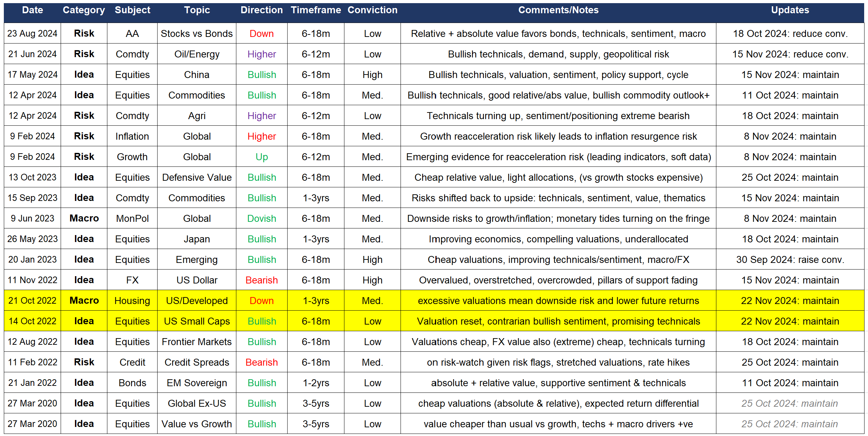Image resolution: width=868 pixels, height=436 pixels.
Task: Click the purple Higher cell in Agri row
Action: (261, 116)
